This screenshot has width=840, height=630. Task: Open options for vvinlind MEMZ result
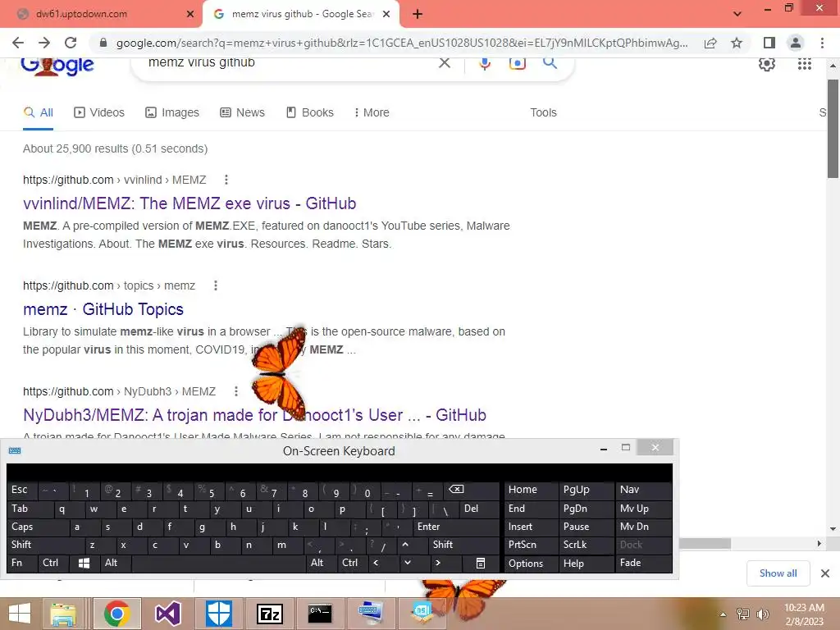pyautogui.click(x=226, y=180)
